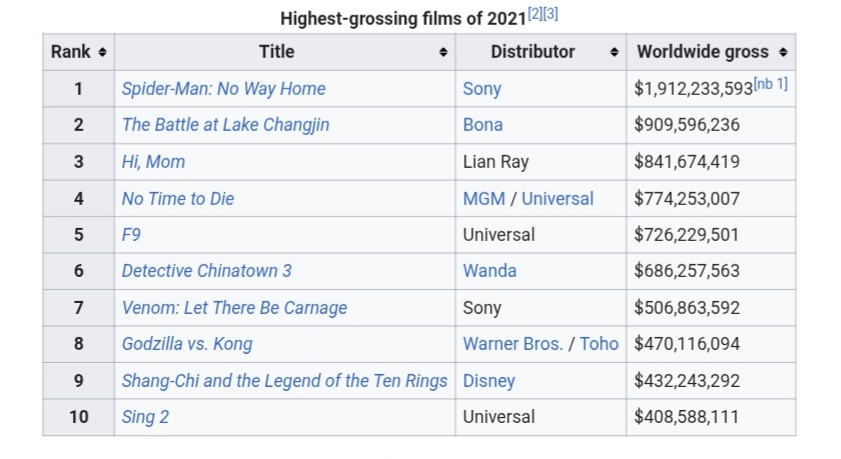Click the Hi, Mom film link
841x459 pixels.
point(153,161)
